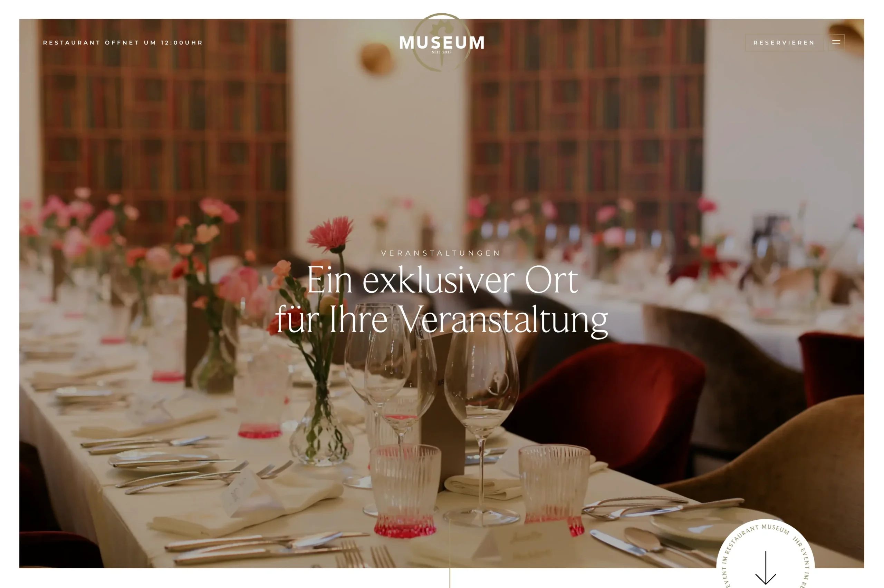
Task: Click the gold circular emblem behind the logo
Action: (x=442, y=42)
